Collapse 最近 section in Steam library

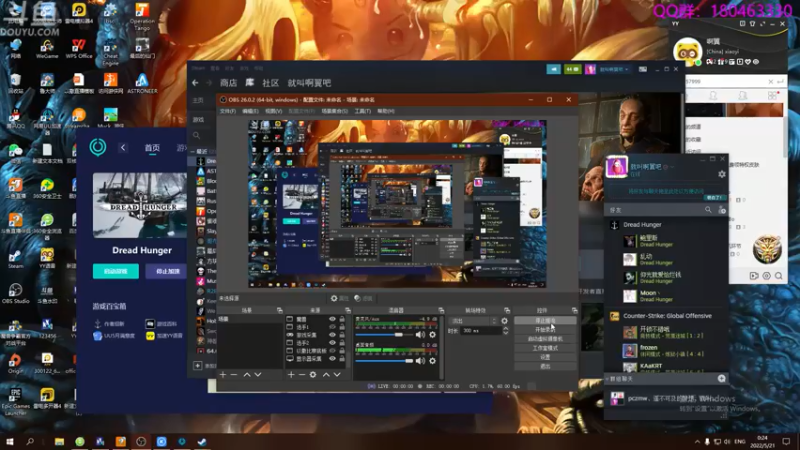[x=193, y=151]
